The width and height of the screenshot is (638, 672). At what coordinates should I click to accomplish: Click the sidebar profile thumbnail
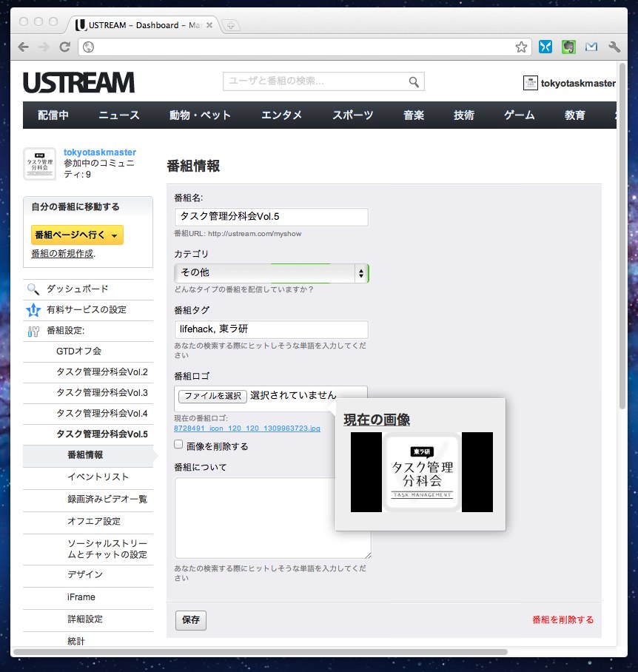pos(39,164)
